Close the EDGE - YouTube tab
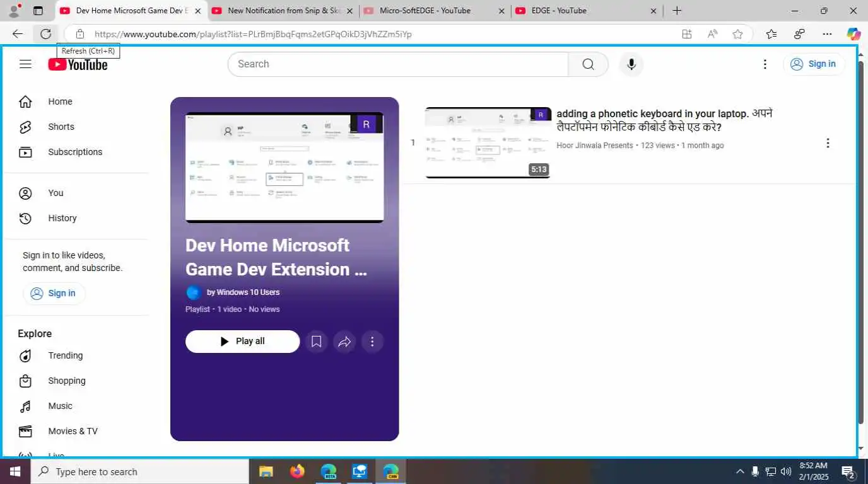The height and width of the screenshot is (484, 868). 653,11
